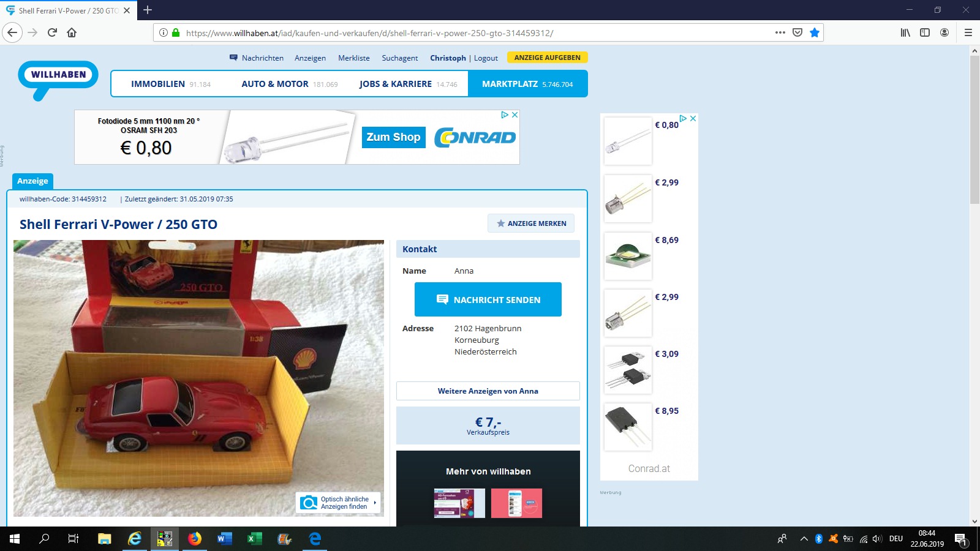Close the sidebar Conrad ad
This screenshot has height=551, width=980.
[x=693, y=119]
